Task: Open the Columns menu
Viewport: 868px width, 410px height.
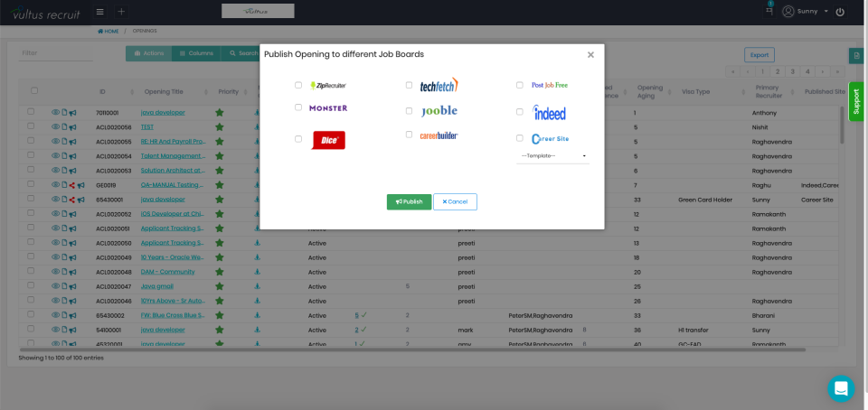Action: [x=196, y=53]
